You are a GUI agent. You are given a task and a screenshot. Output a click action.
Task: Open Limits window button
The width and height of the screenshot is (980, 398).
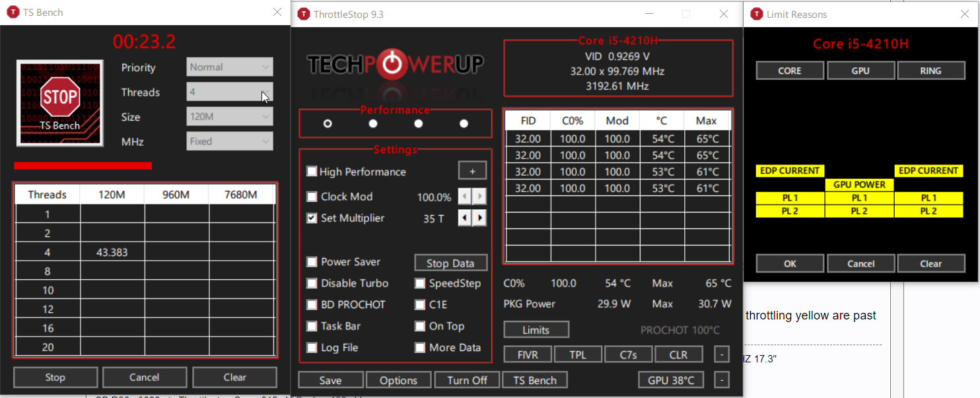tap(536, 330)
